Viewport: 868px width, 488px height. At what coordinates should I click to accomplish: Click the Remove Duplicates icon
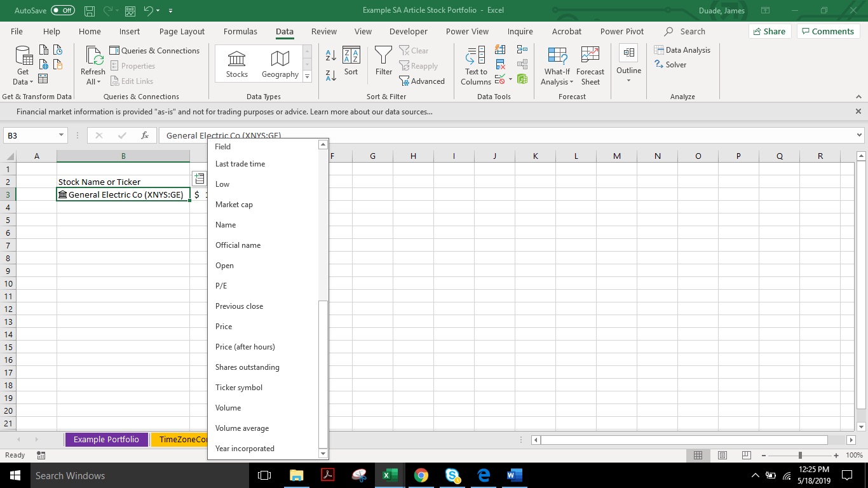500,64
